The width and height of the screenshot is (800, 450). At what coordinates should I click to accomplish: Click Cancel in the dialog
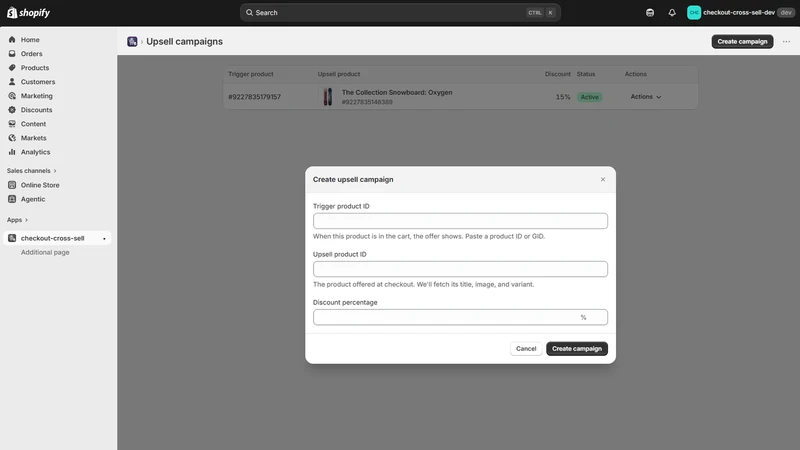click(x=526, y=348)
